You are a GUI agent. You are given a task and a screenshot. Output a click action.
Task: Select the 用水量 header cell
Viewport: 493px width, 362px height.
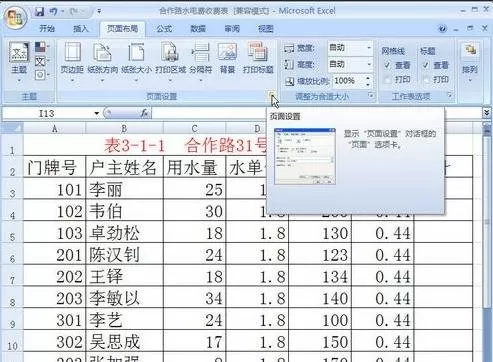coord(194,167)
